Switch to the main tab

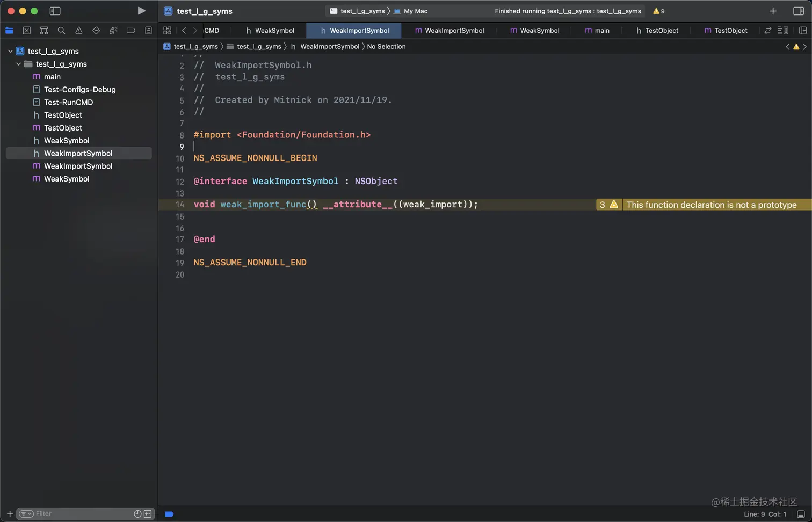tap(597, 31)
